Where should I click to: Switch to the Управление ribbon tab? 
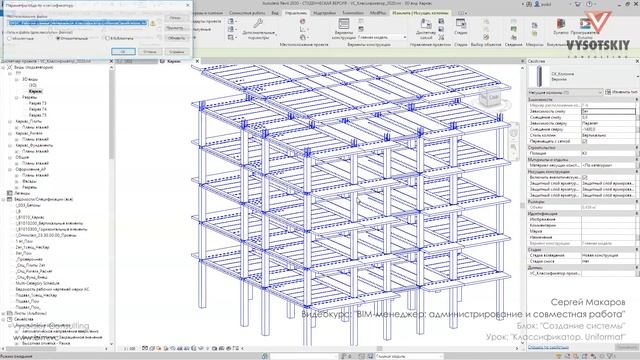(x=296, y=13)
